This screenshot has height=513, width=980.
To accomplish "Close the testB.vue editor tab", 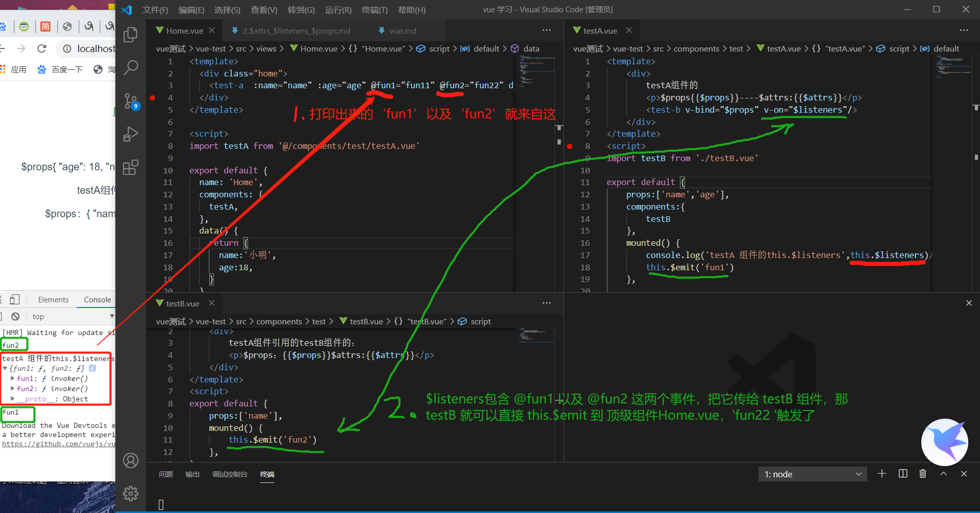I will click(212, 303).
